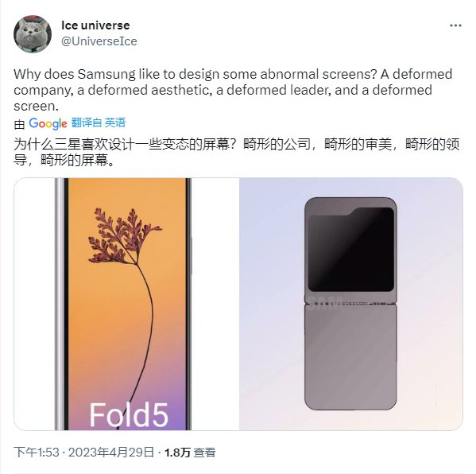Click the black cover screen of flip phone
Viewport: 476px width, 474px height.
351,250
